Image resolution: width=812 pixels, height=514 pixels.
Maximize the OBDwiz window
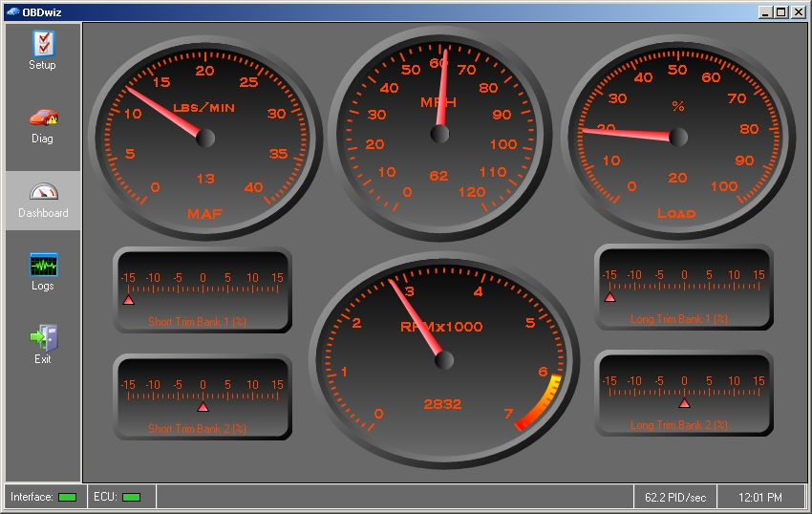pos(781,11)
